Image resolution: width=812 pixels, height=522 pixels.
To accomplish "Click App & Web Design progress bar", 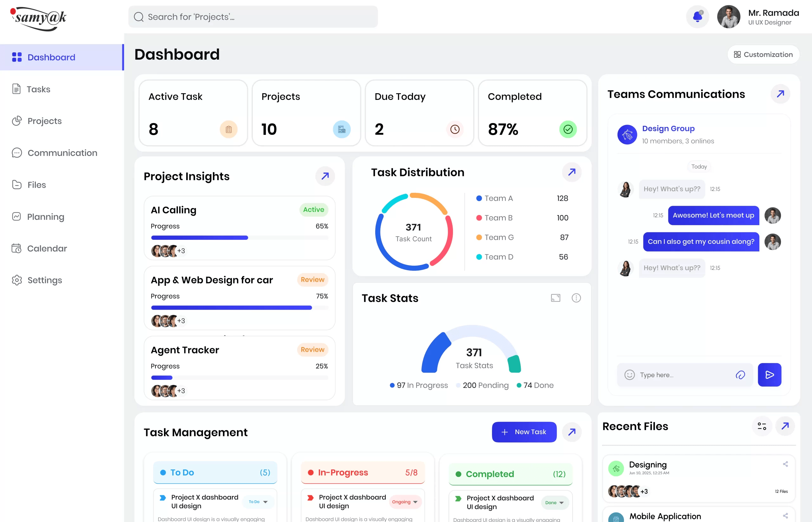I will tap(239, 308).
